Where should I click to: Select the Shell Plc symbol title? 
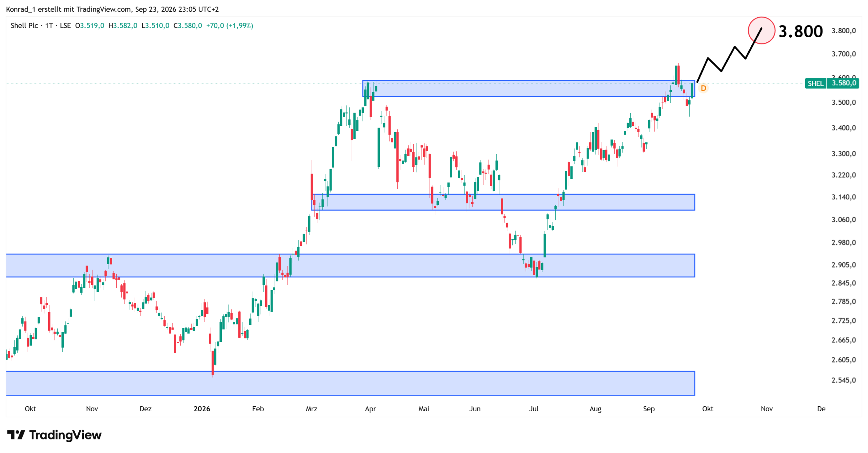click(24, 26)
